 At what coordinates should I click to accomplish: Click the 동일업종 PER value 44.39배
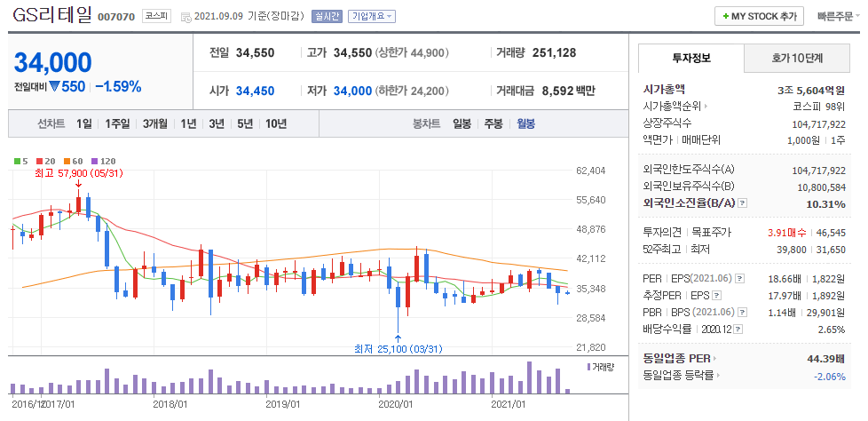click(x=826, y=359)
